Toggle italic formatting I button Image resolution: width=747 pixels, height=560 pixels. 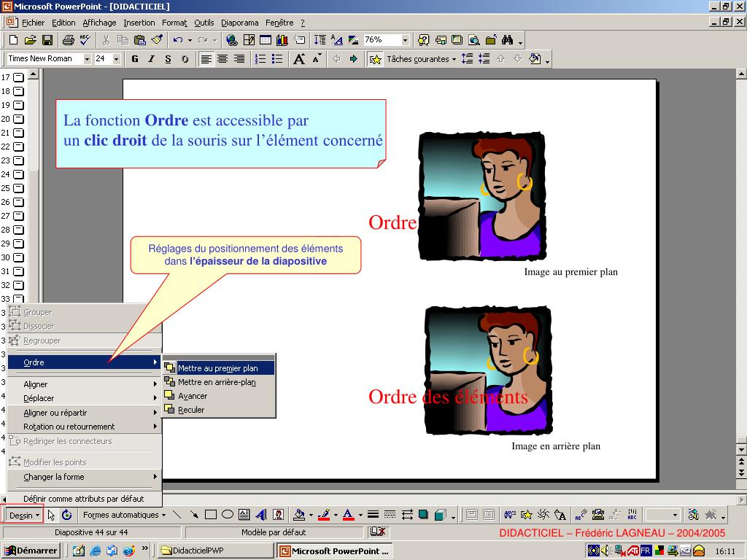point(151,59)
